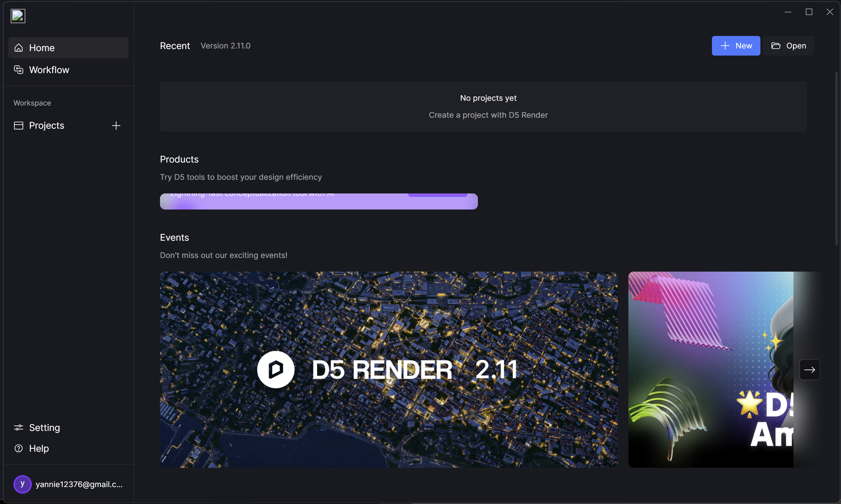Open the colorful D5 event card

coord(711,369)
